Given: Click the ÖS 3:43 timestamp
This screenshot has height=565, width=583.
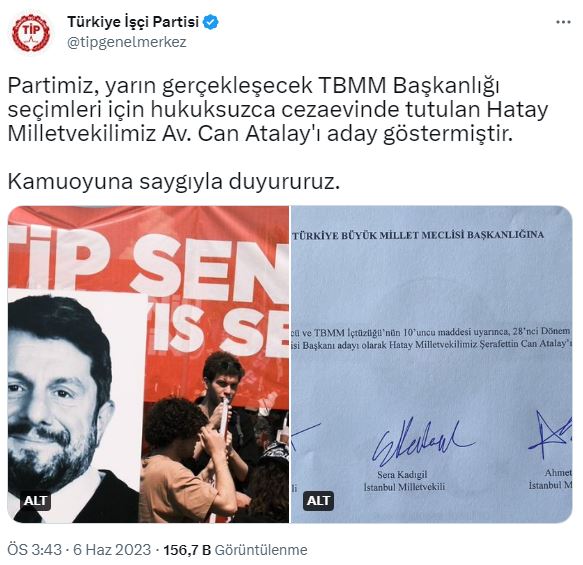Looking at the screenshot, I should pos(35,550).
